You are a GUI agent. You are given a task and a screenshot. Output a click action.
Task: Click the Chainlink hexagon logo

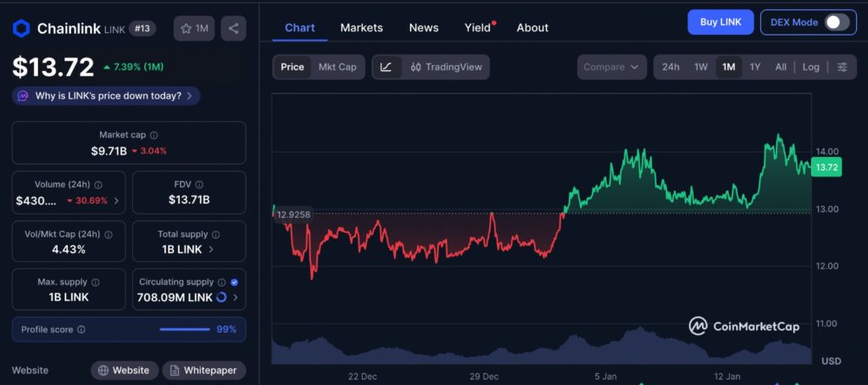[21, 28]
